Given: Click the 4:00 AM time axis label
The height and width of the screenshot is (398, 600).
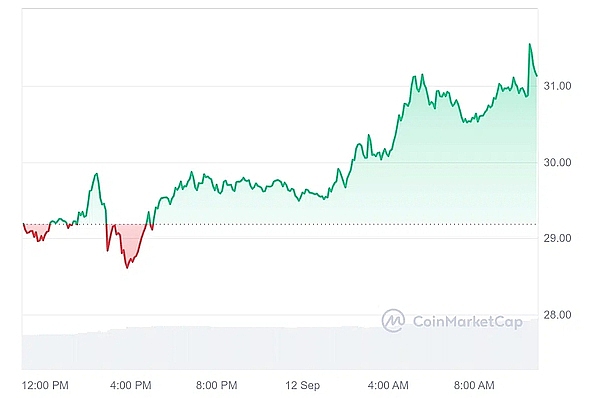Looking at the screenshot, I should pyautogui.click(x=388, y=385).
